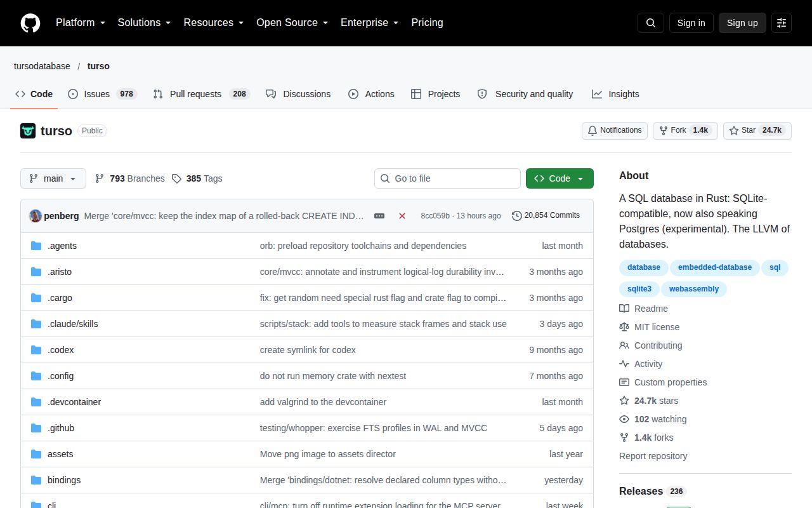Expand the Open Source menu
Screen dimensions: 812x508
[x=292, y=23]
